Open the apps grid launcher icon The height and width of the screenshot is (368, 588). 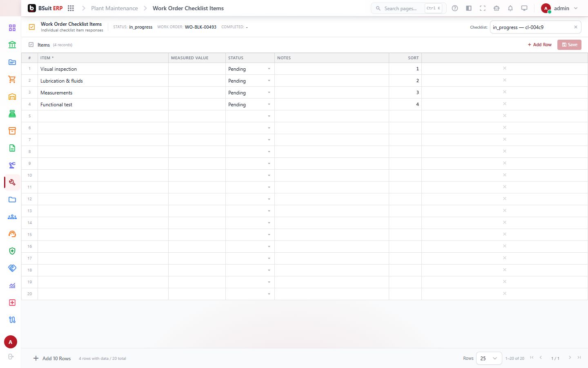pyautogui.click(x=71, y=8)
